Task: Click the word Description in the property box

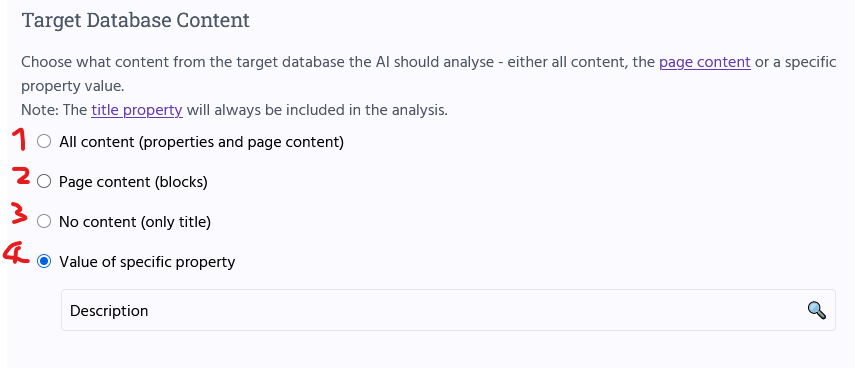Action: coord(109,311)
